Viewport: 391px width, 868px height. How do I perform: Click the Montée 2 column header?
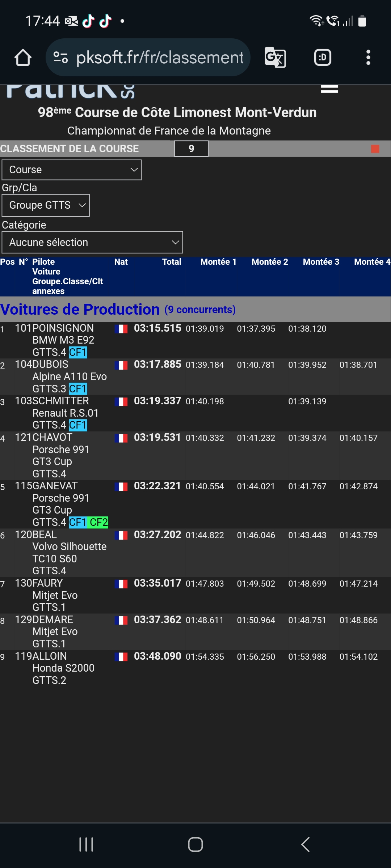tap(270, 262)
